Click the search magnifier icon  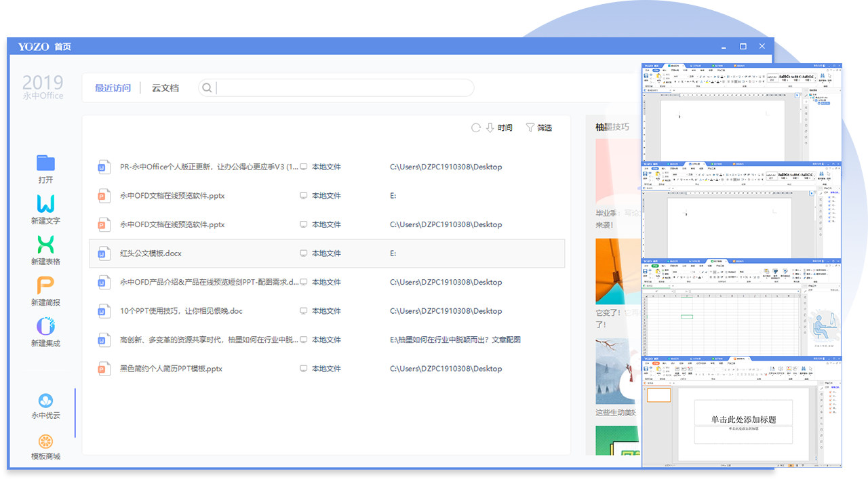pos(207,87)
